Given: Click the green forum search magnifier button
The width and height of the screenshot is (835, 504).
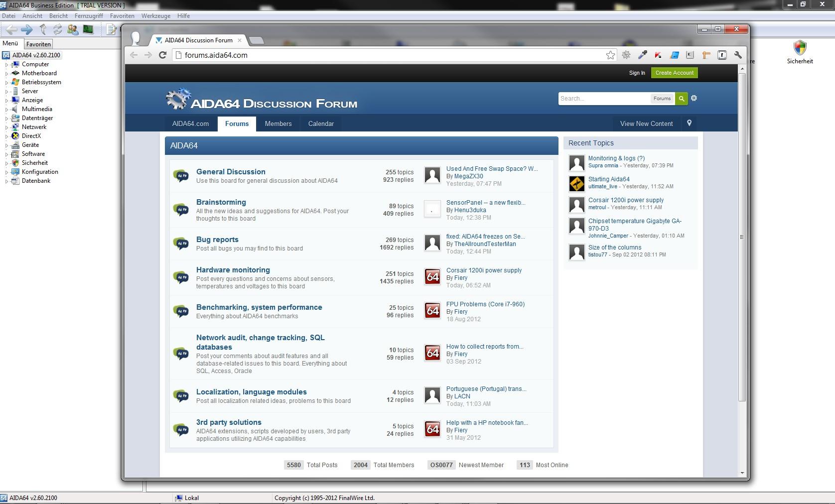Looking at the screenshot, I should coord(682,99).
